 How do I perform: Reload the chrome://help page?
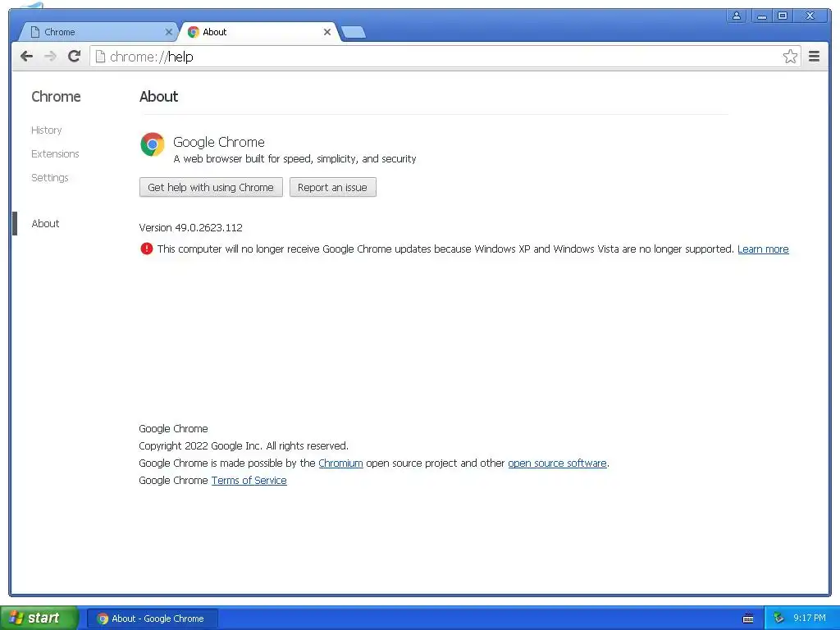coord(75,57)
